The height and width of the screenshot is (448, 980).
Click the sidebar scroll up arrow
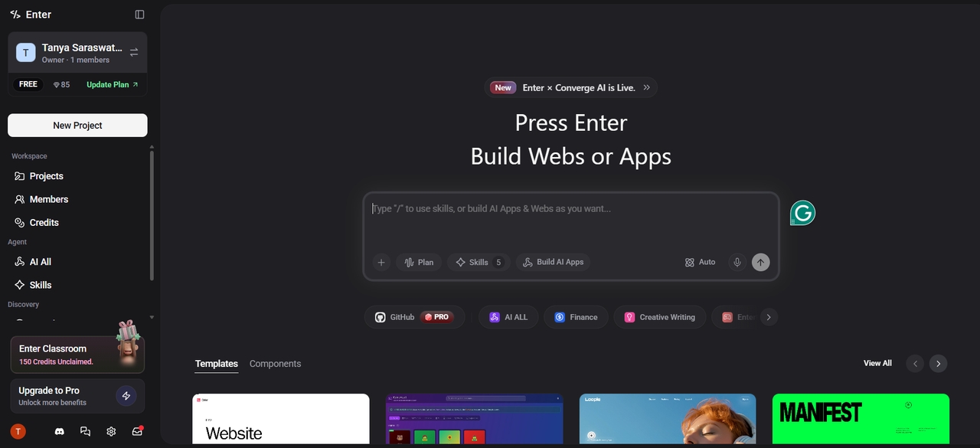(x=152, y=146)
